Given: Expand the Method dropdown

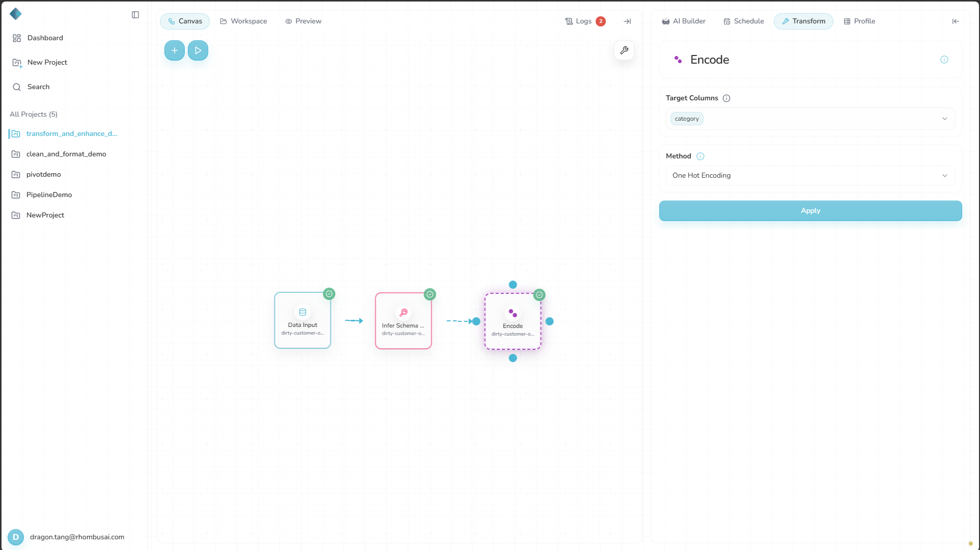Looking at the screenshot, I should (x=810, y=176).
